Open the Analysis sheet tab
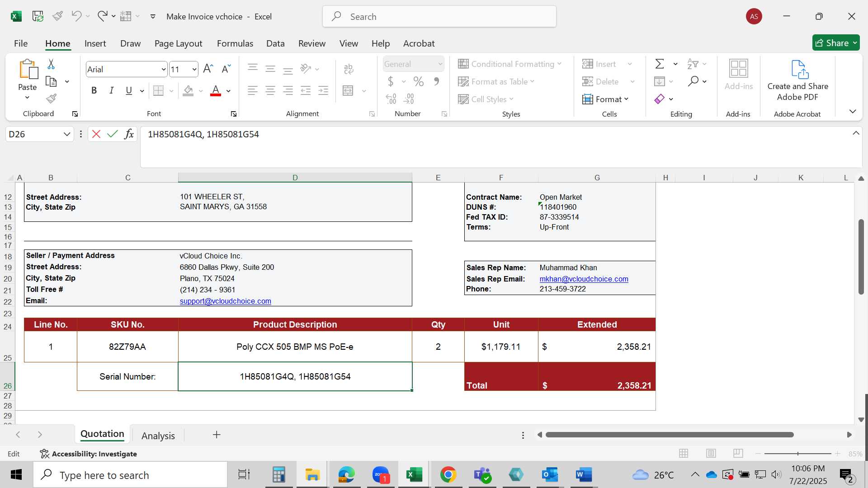Image resolution: width=868 pixels, height=488 pixels. click(x=158, y=436)
